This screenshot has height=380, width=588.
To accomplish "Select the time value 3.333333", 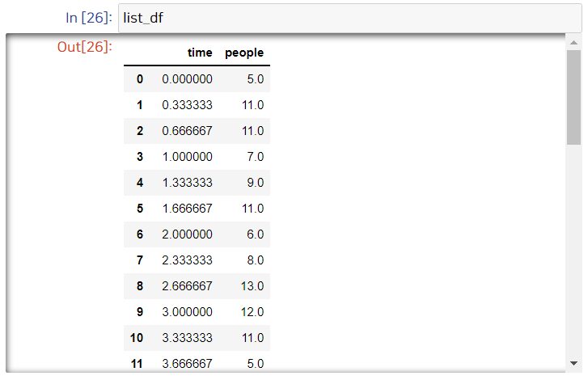I will [x=187, y=338].
